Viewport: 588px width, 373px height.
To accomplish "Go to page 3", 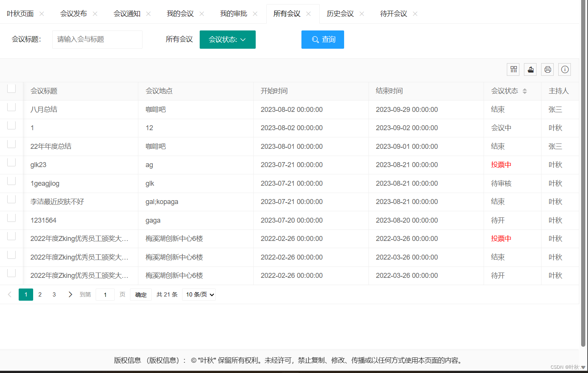I will [x=54, y=295].
